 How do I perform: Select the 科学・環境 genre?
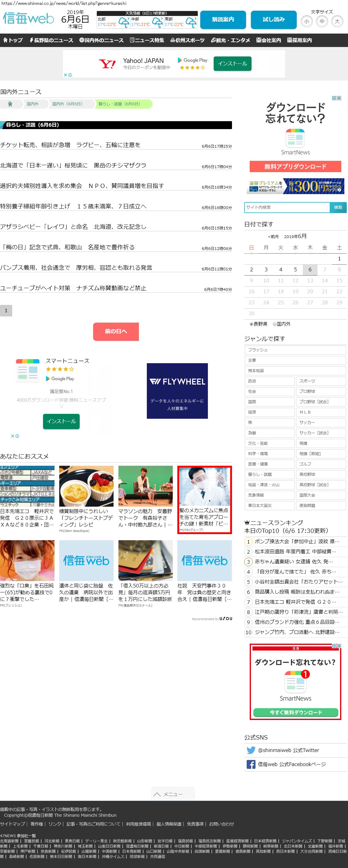[270, 454]
